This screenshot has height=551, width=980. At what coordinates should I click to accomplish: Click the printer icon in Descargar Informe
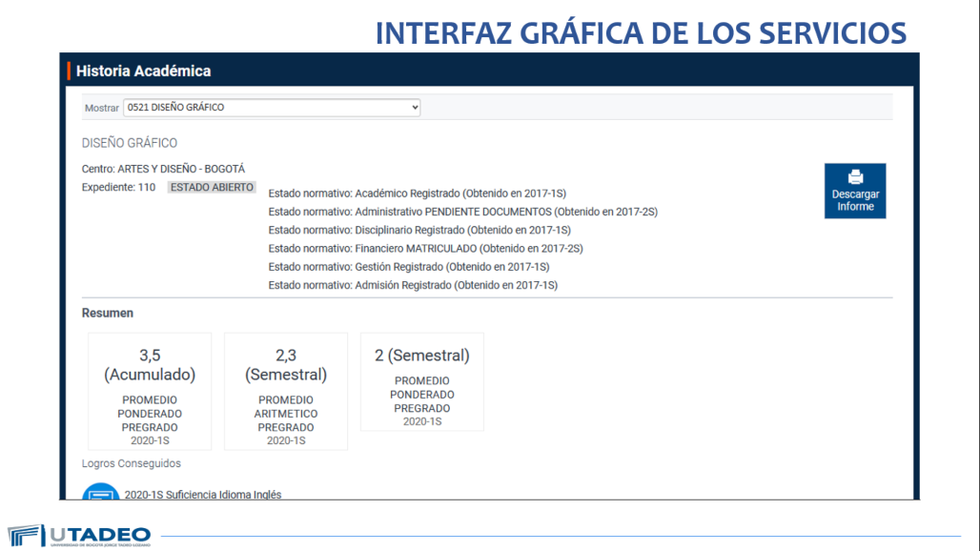coord(855,176)
